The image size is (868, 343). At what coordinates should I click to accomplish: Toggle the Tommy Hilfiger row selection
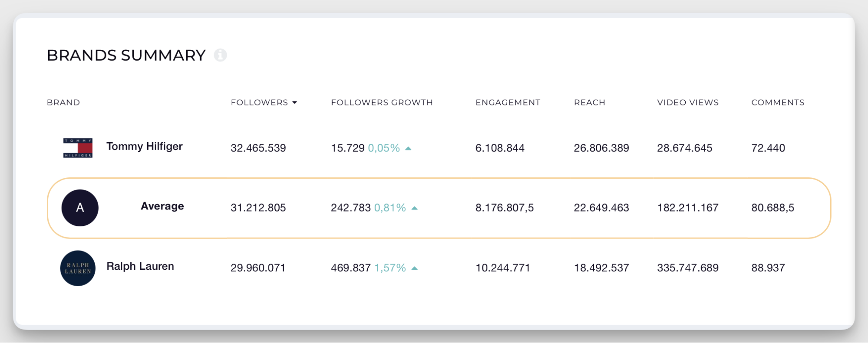pyautogui.click(x=434, y=148)
